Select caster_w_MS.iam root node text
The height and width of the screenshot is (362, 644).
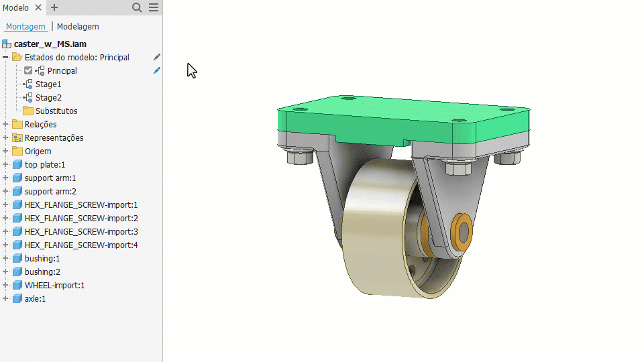pos(50,44)
